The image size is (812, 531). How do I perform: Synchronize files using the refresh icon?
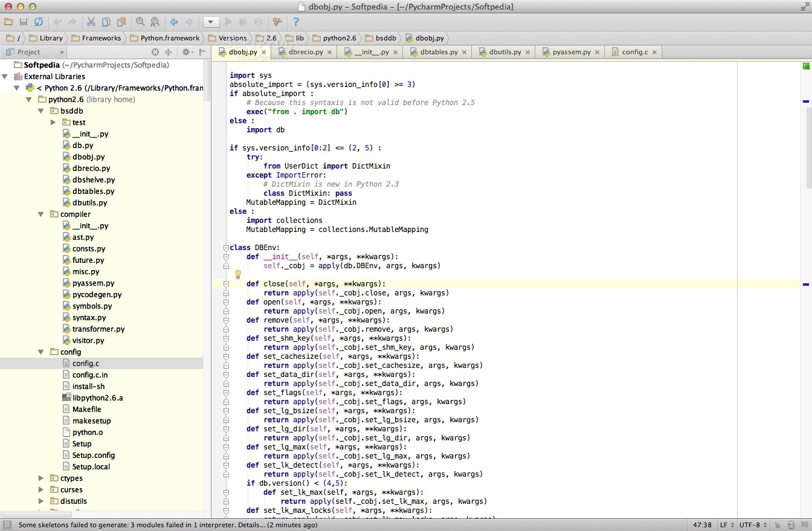pyautogui.click(x=38, y=22)
